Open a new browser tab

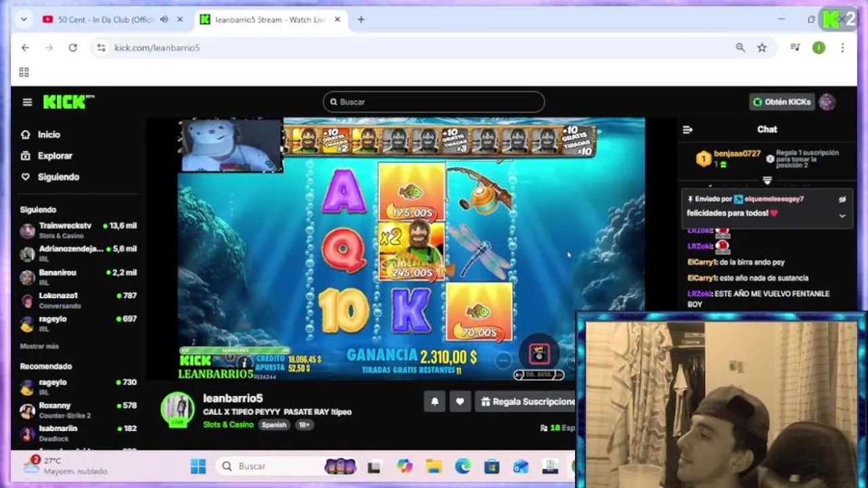[361, 20]
